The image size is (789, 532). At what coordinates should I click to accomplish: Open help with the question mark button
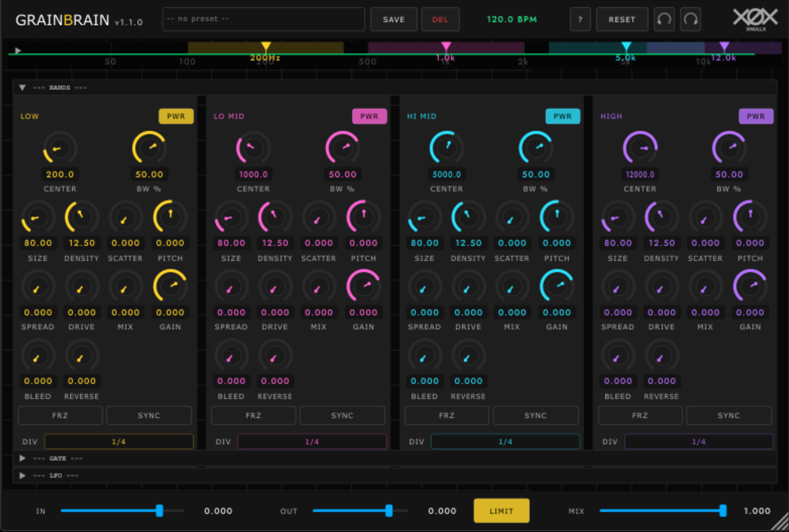click(x=580, y=19)
